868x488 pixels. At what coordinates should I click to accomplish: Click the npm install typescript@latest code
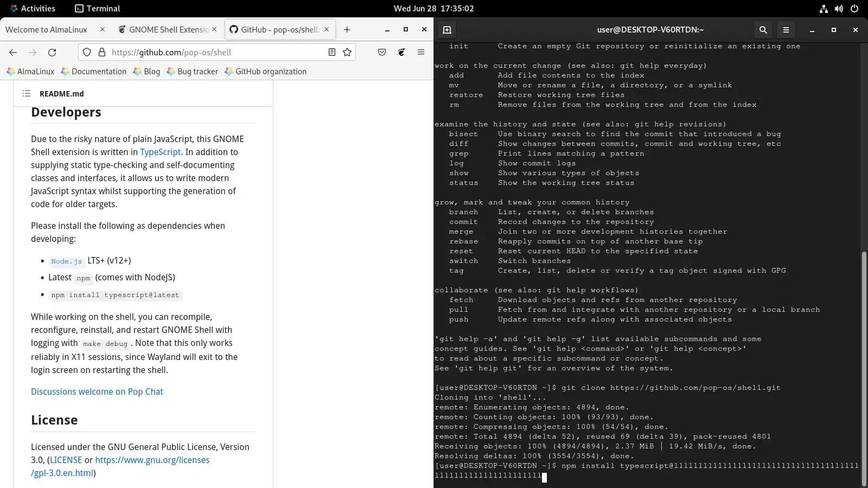pos(115,295)
